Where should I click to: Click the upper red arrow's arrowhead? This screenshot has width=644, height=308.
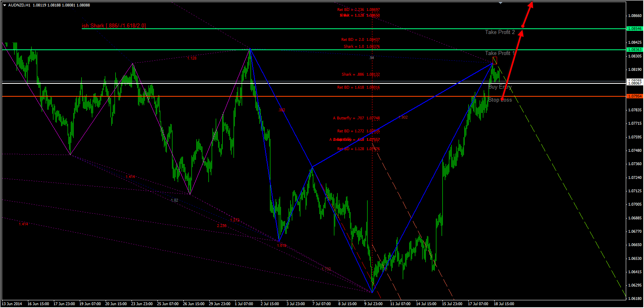pyautogui.click(x=531, y=4)
